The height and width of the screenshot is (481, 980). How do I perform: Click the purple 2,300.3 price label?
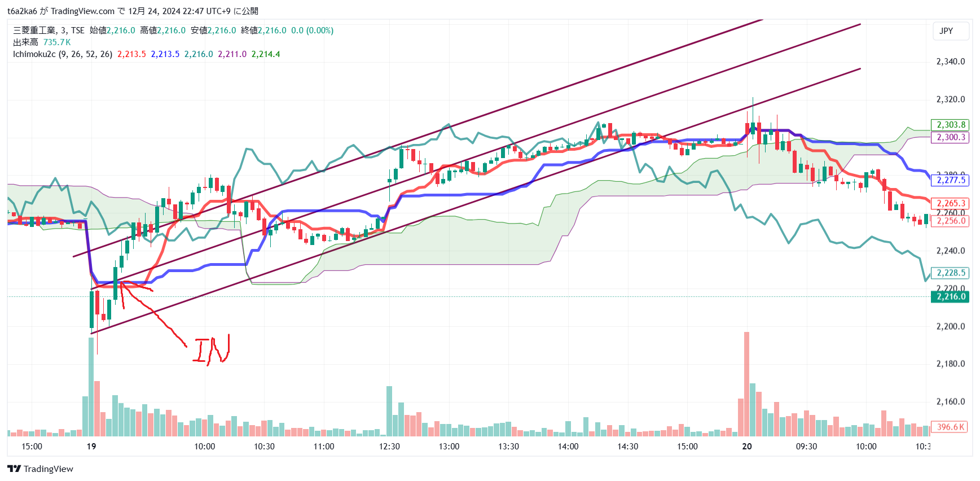click(950, 137)
